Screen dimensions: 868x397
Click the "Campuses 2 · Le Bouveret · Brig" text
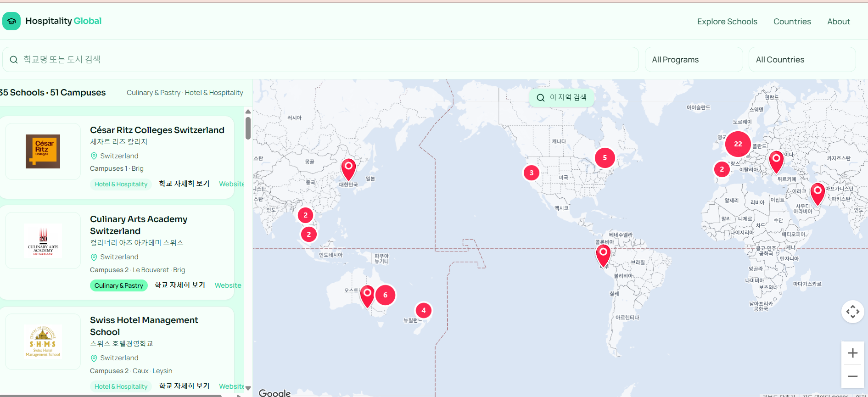137,270
